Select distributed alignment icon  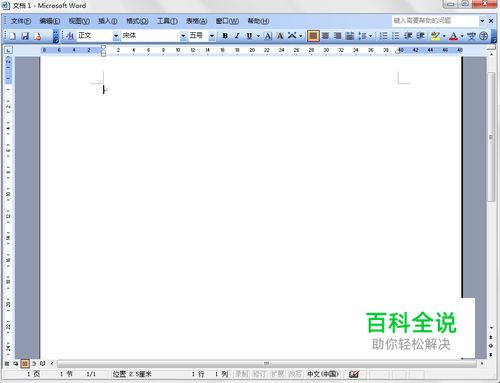click(350, 36)
